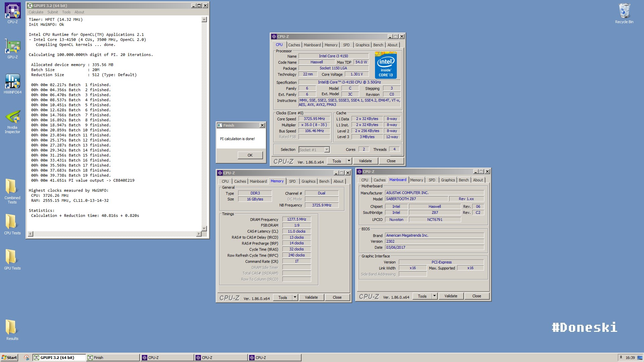Image resolution: width=644 pixels, height=362 pixels.
Task: Switch to the Finish taskbar button
Action: (113, 358)
